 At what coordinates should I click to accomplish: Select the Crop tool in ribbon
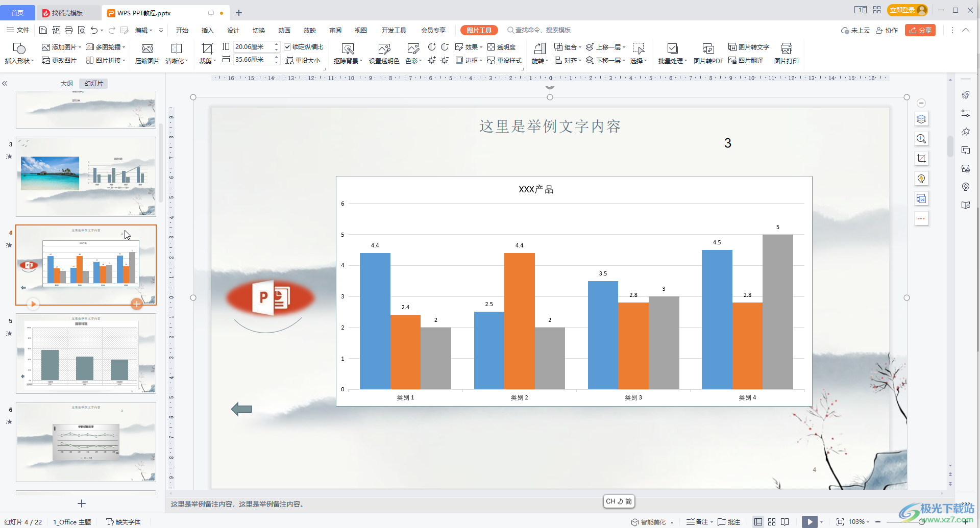(x=207, y=54)
